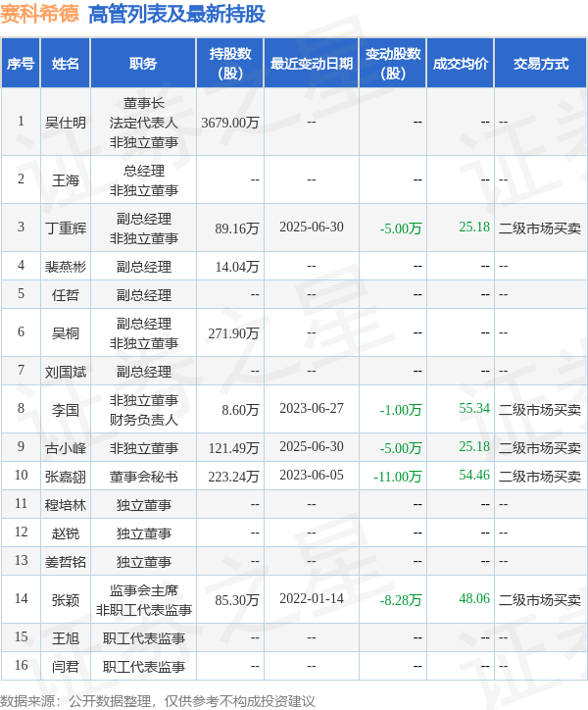Click 丁重辉's -5.00万 change value
Screen dimensions: 588x710
point(401,228)
